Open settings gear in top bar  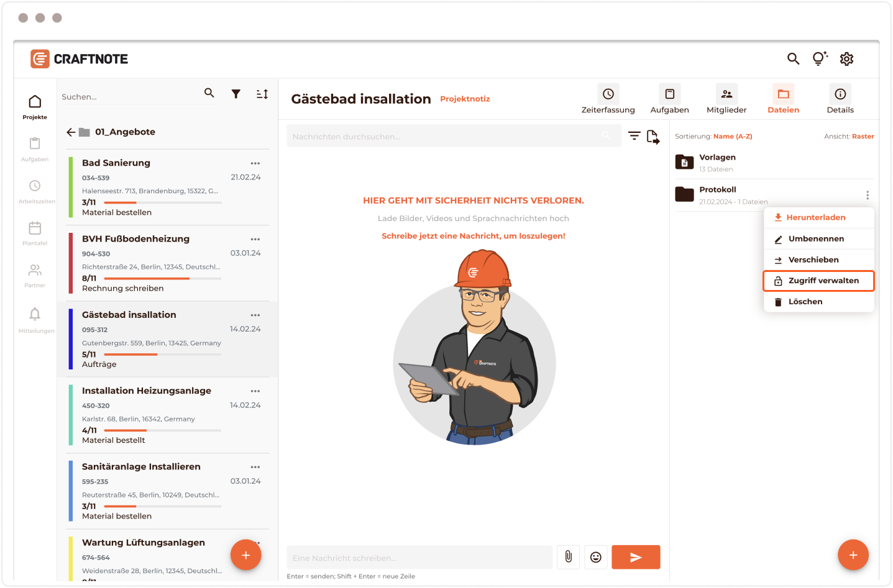pos(846,59)
